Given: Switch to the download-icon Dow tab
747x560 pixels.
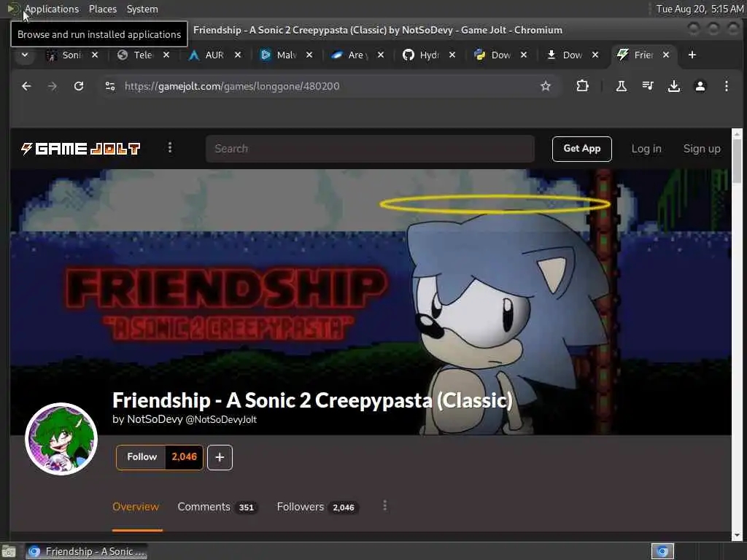Looking at the screenshot, I should (x=565, y=55).
